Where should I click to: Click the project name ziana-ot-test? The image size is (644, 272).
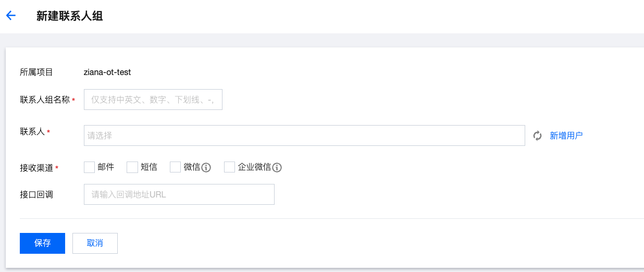pyautogui.click(x=107, y=72)
